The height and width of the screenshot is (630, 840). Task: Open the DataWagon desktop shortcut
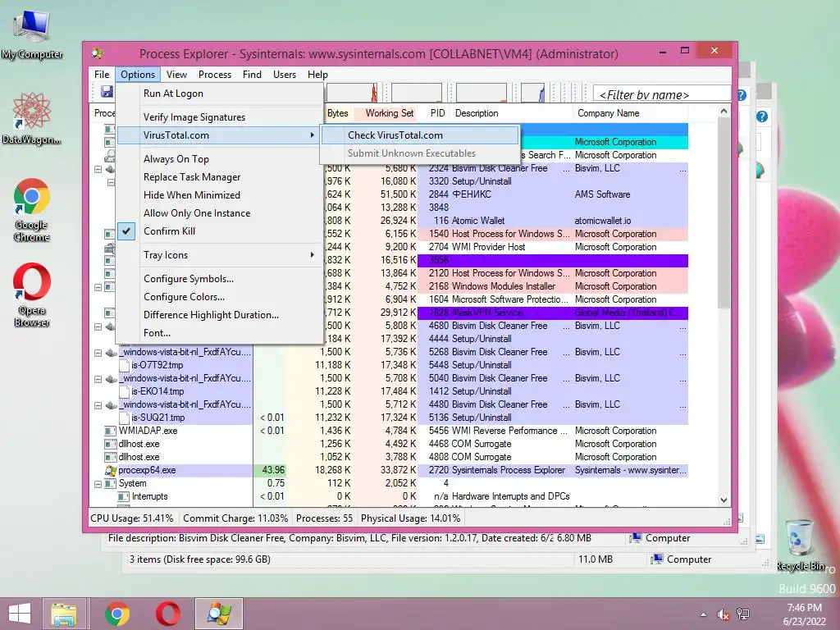(x=31, y=118)
